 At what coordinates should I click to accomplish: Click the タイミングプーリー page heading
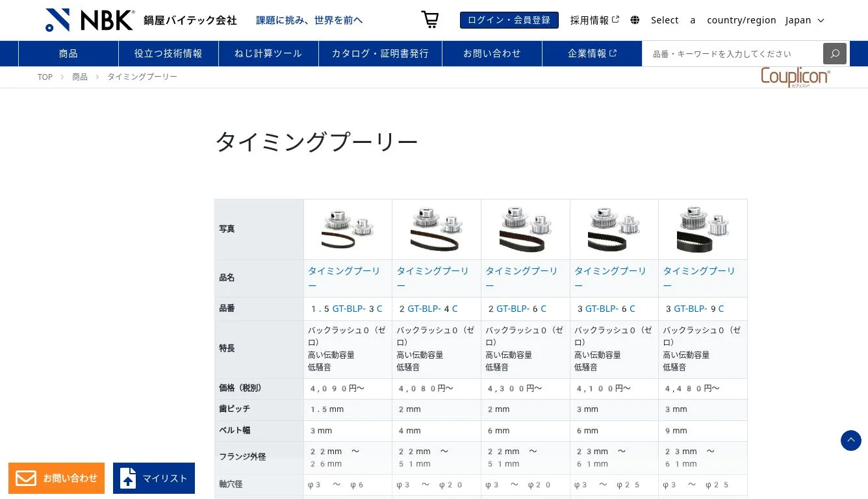[x=316, y=142]
